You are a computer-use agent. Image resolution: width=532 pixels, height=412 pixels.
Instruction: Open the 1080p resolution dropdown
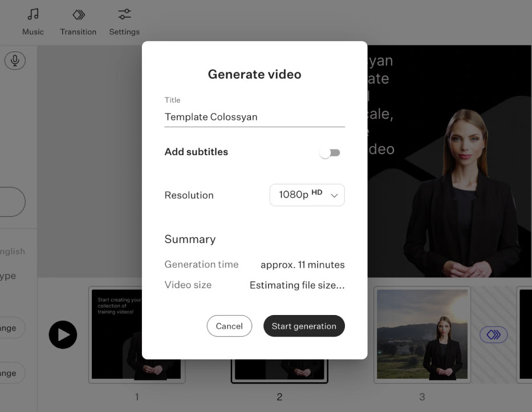(x=307, y=195)
